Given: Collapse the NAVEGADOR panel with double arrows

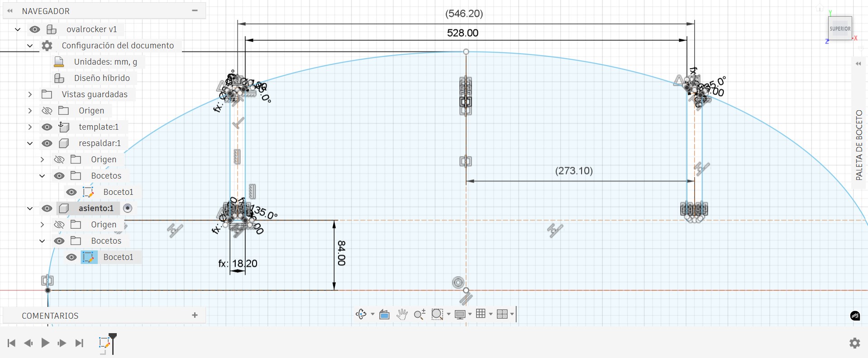Looking at the screenshot, I should click(10, 11).
